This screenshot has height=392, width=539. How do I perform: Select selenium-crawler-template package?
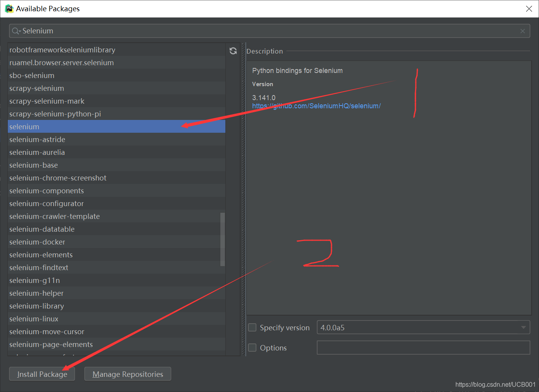coord(117,216)
